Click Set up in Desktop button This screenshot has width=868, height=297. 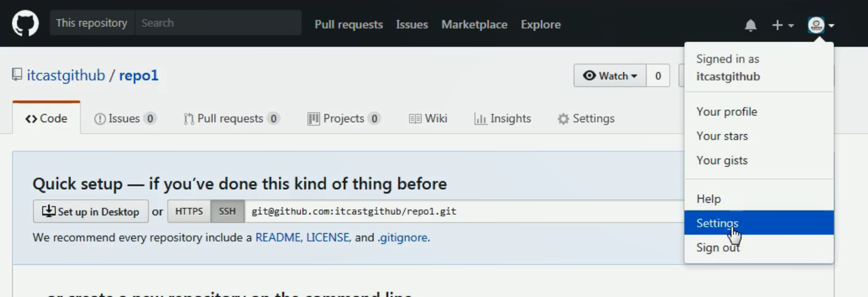91,211
